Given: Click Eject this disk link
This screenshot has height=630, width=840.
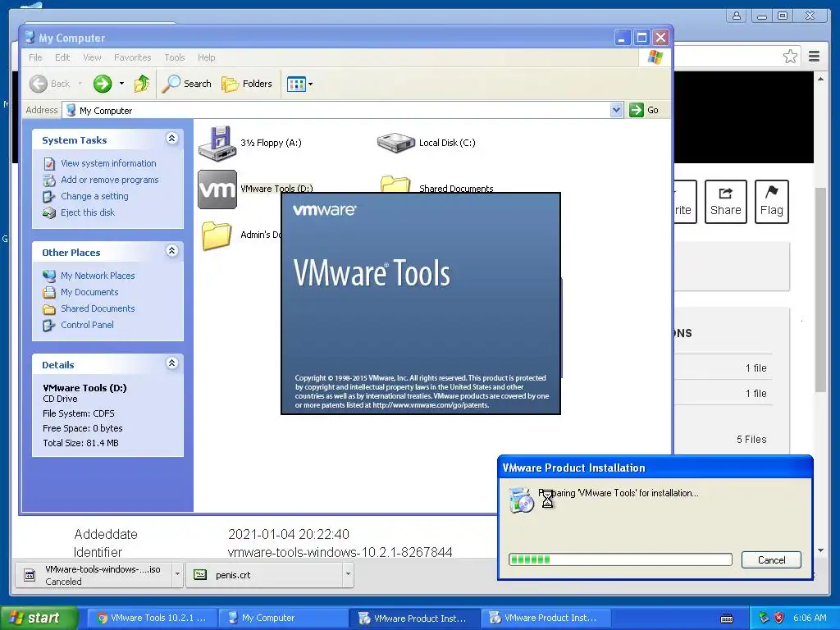Looking at the screenshot, I should 87,212.
